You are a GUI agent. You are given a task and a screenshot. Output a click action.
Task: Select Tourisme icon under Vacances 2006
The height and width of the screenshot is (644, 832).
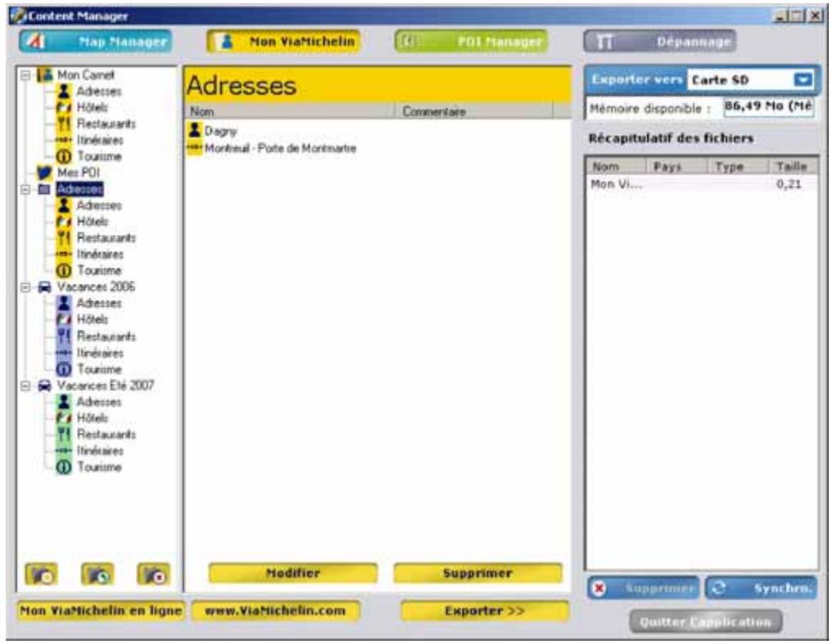click(64, 370)
